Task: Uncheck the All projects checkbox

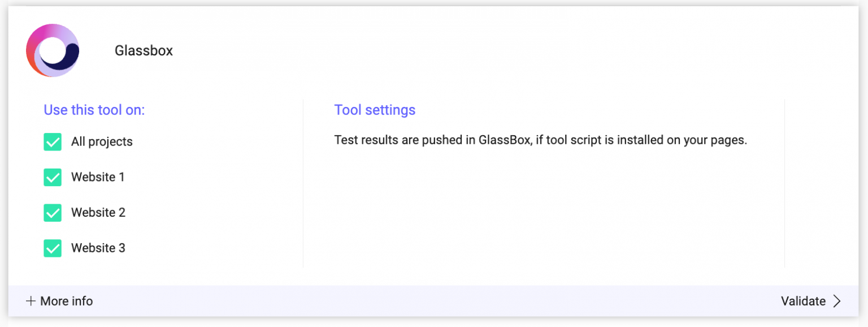Action: (53, 142)
